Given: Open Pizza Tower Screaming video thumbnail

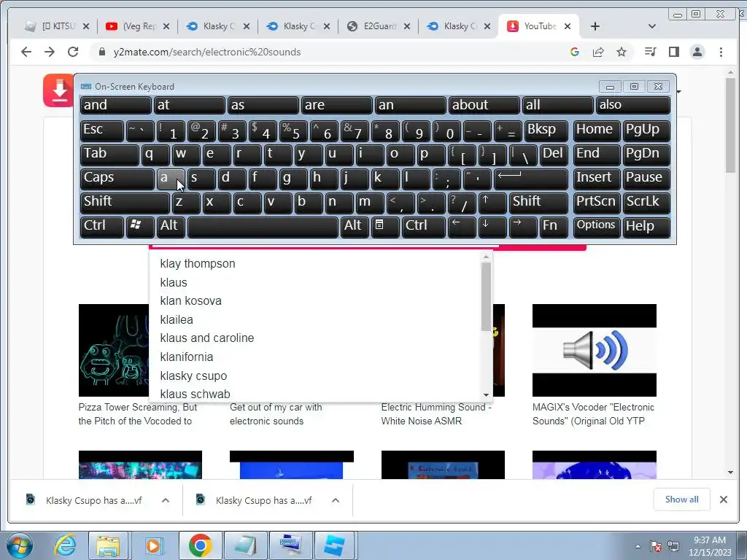Looking at the screenshot, I should click(x=114, y=350).
